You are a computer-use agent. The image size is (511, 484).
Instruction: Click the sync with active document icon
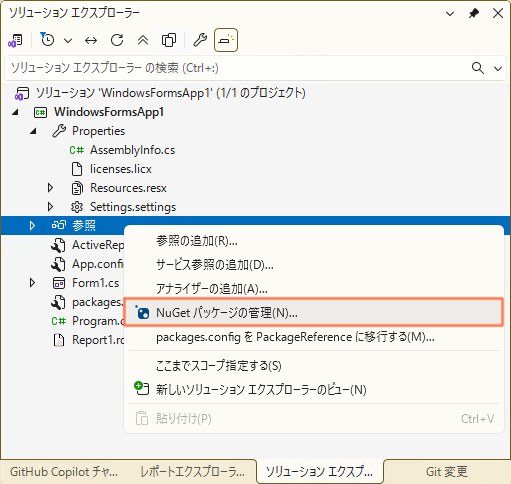(x=91, y=41)
